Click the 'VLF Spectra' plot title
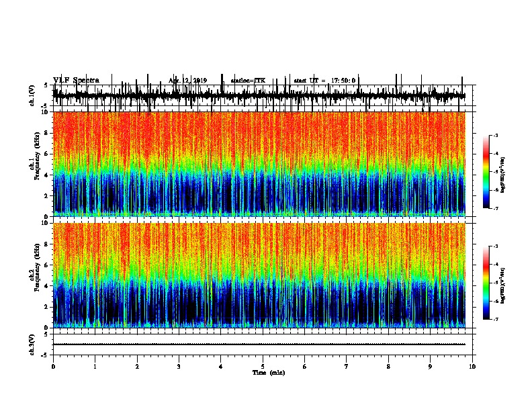 [76, 81]
